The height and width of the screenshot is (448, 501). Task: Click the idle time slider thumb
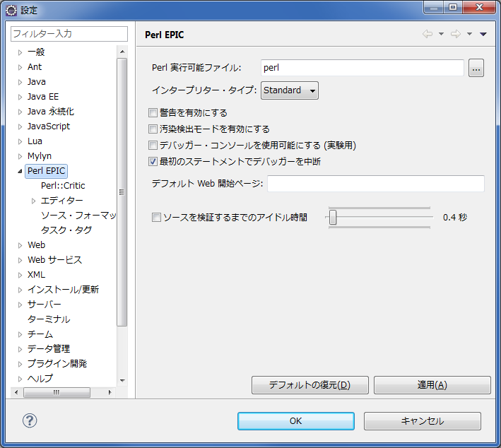[x=333, y=218]
